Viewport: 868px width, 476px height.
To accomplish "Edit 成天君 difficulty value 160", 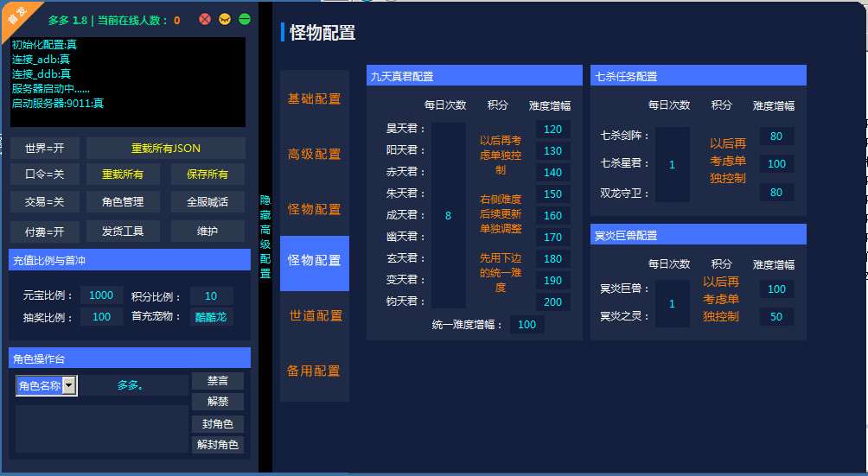I will coord(553,216).
